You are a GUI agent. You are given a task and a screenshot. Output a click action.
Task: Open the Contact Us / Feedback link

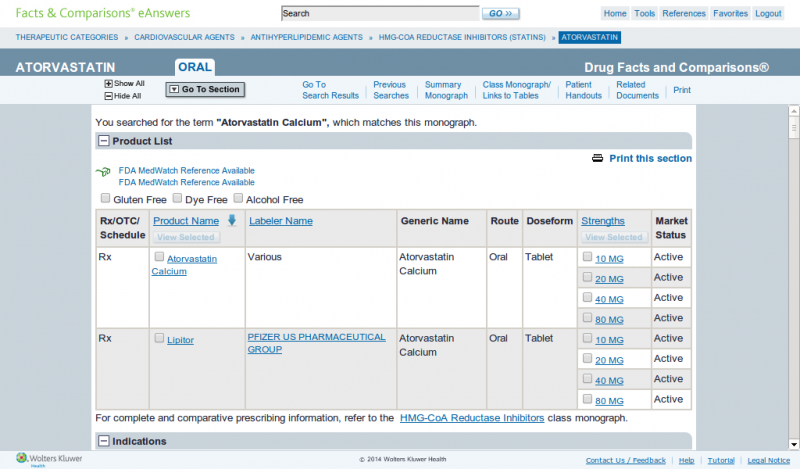click(x=626, y=460)
